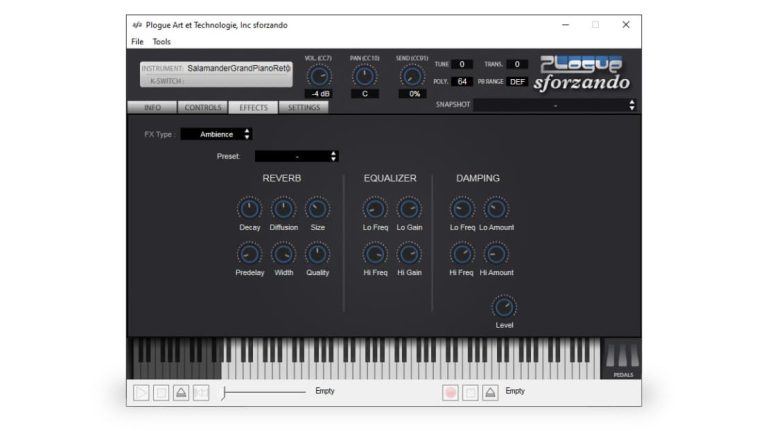Click the Reverb Size knob
Viewport: 768px width, 431px height.
(317, 209)
